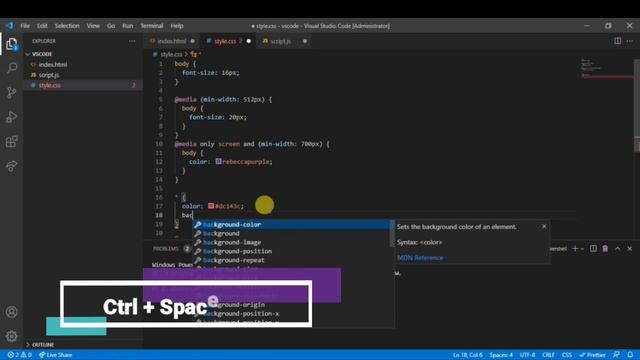Select background-repeat suggestion
The height and width of the screenshot is (360, 640).
click(x=291, y=260)
